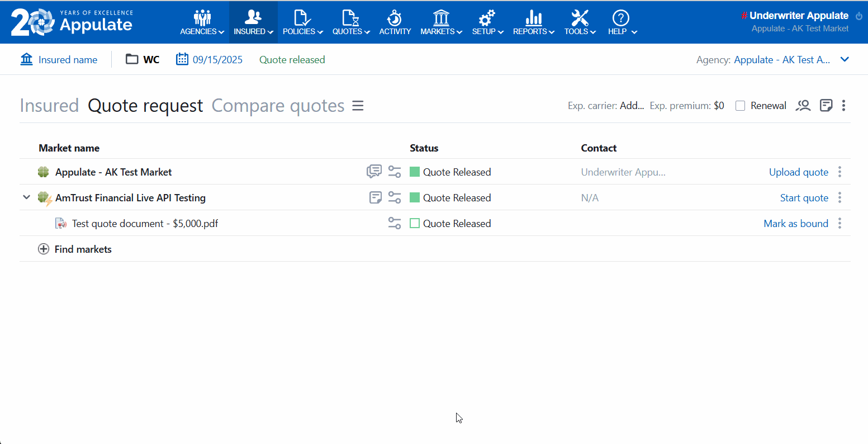868x444 pixels.
Task: Click the Mark as bound link
Action: coord(796,224)
